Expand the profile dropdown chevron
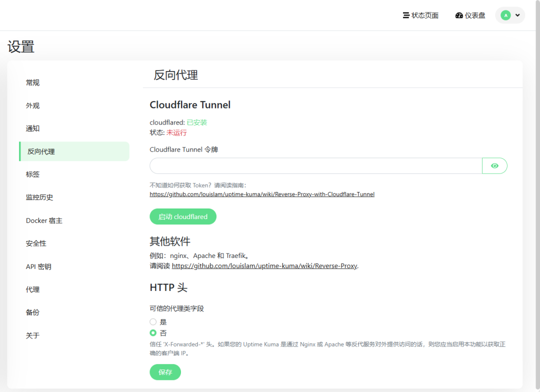This screenshot has width=540, height=392. coord(517,15)
